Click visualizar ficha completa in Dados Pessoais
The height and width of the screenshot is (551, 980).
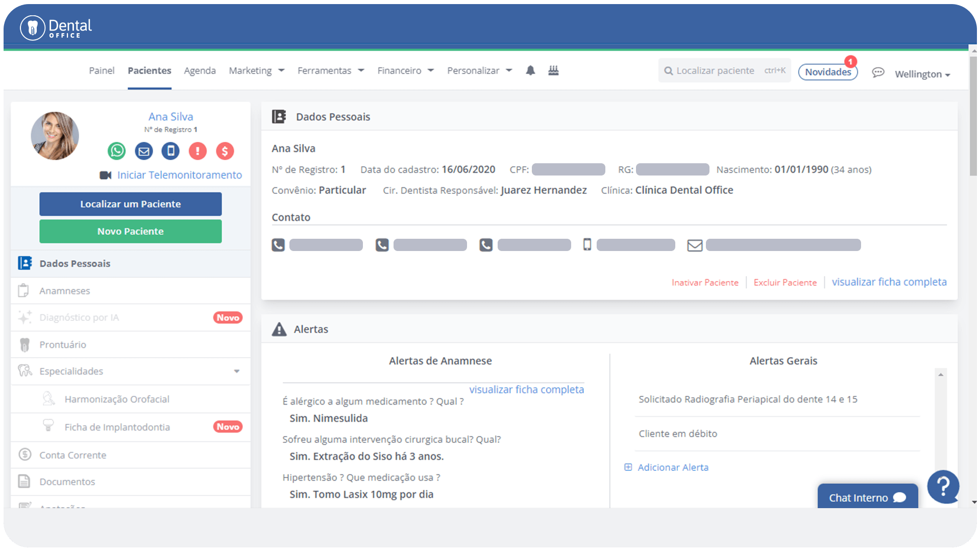point(889,282)
